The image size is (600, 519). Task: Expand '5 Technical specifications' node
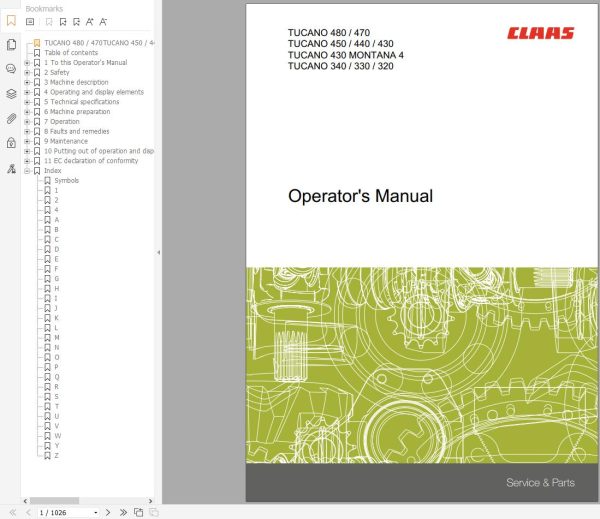(x=27, y=102)
